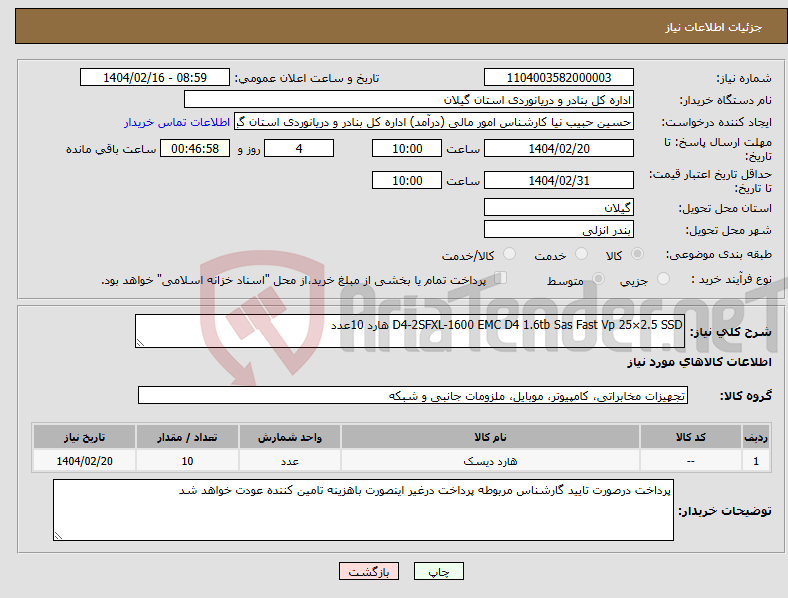Click the گروه کالا goods group field

[413, 395]
